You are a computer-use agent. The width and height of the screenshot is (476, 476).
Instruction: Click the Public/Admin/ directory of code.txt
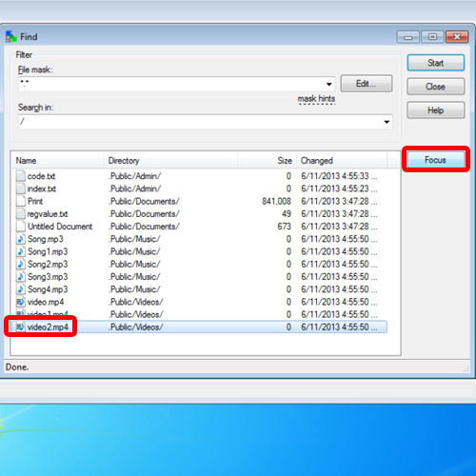click(135, 176)
